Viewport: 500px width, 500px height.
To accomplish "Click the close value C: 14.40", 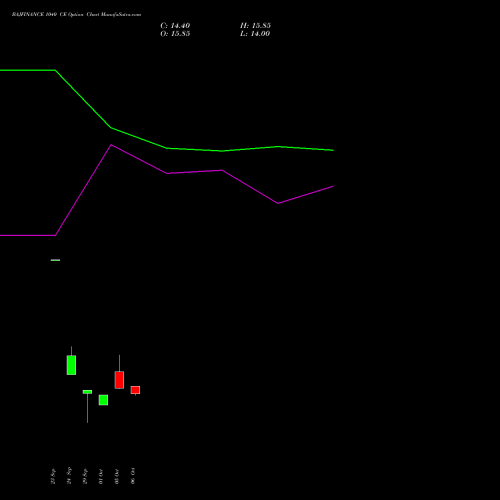I will (x=175, y=26).
